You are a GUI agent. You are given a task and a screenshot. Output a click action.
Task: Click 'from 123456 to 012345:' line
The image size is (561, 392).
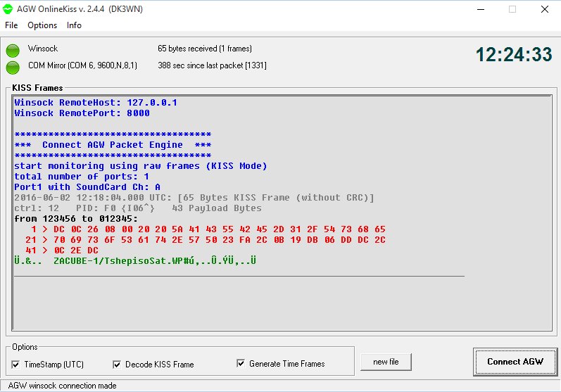point(76,219)
